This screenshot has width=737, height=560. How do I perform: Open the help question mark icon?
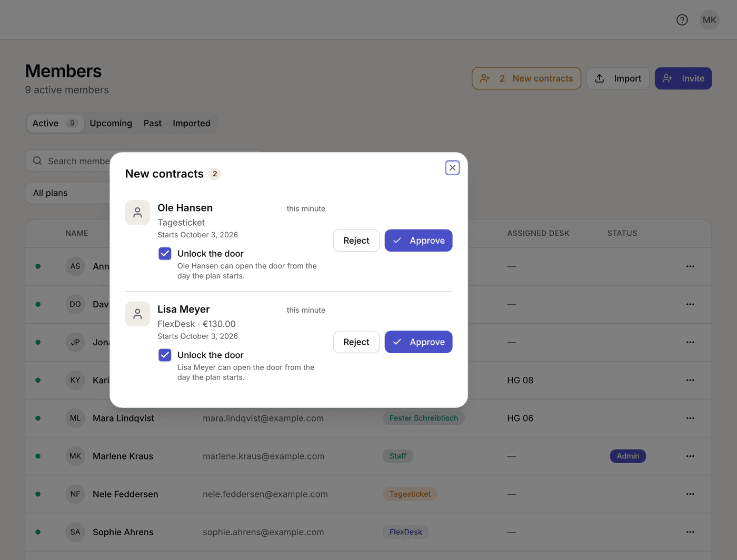[682, 20]
